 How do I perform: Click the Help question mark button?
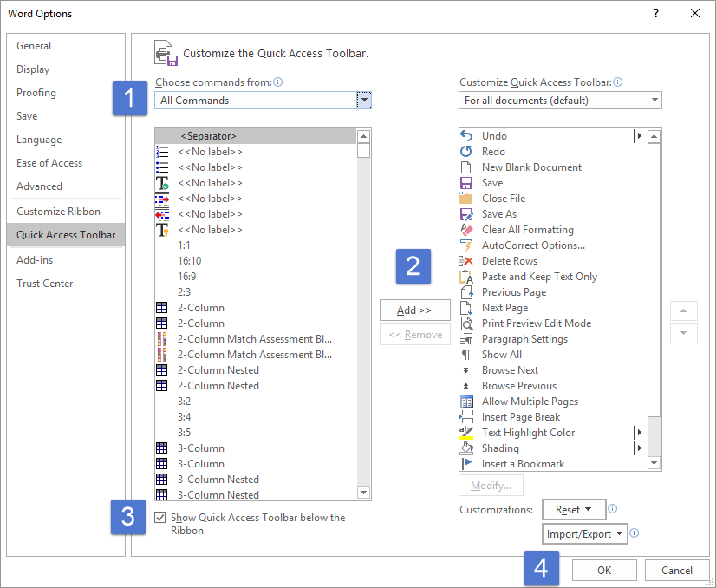(x=656, y=13)
